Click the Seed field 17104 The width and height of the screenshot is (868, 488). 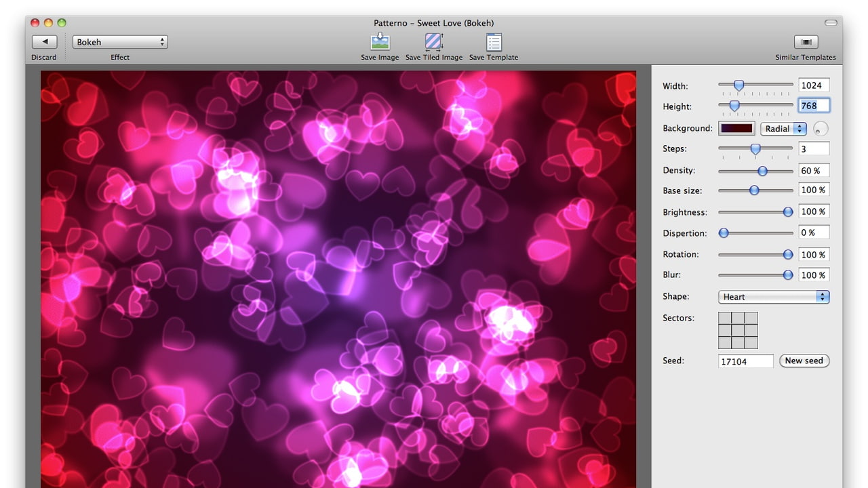pos(746,361)
